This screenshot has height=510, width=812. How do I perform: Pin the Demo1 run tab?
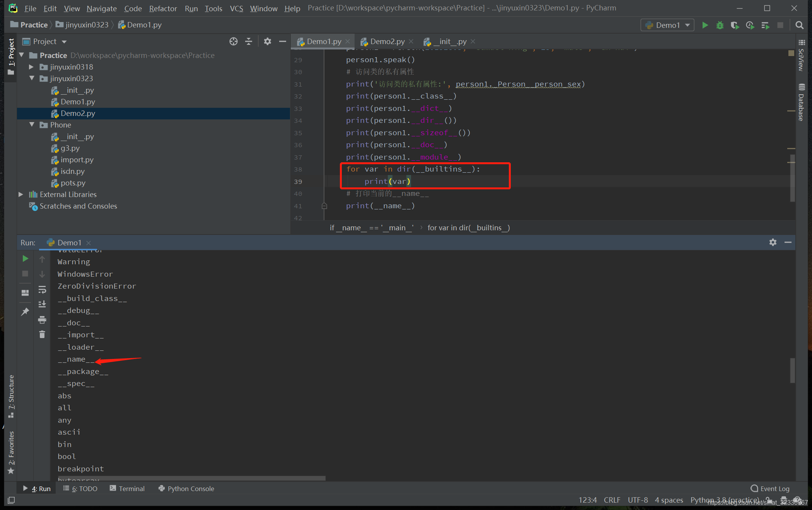(x=25, y=311)
